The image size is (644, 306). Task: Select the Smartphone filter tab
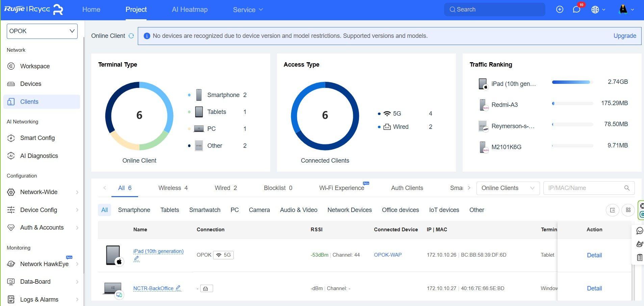click(x=134, y=210)
